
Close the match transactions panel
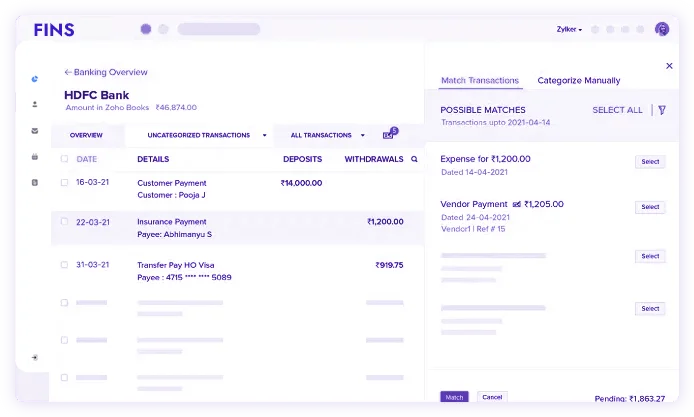(669, 66)
